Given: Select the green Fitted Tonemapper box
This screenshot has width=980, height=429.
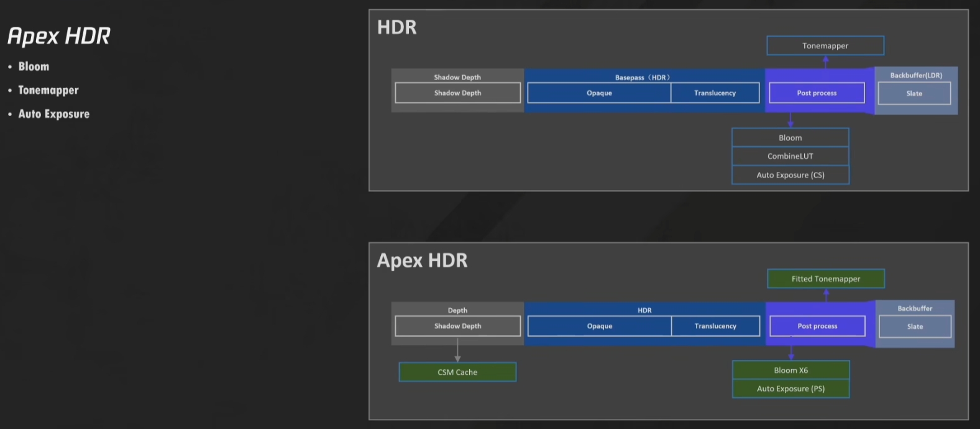Looking at the screenshot, I should click(825, 279).
